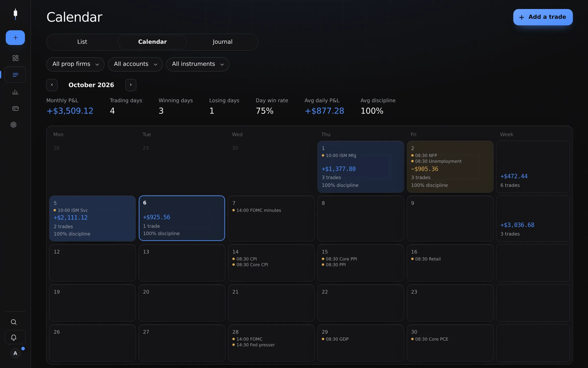Viewport: 588px width, 368px height.
Task: Open the dashboard grid icon
Action: [x=15, y=58]
